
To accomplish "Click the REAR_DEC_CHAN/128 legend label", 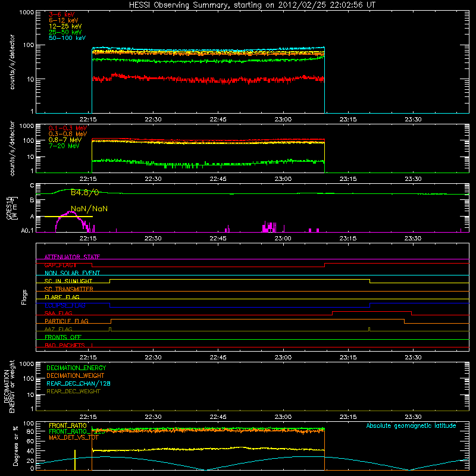I will click(79, 384).
